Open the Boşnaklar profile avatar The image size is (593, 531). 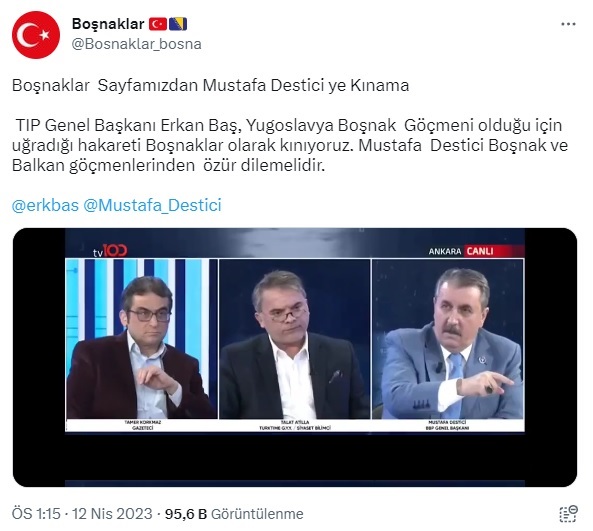(x=36, y=35)
